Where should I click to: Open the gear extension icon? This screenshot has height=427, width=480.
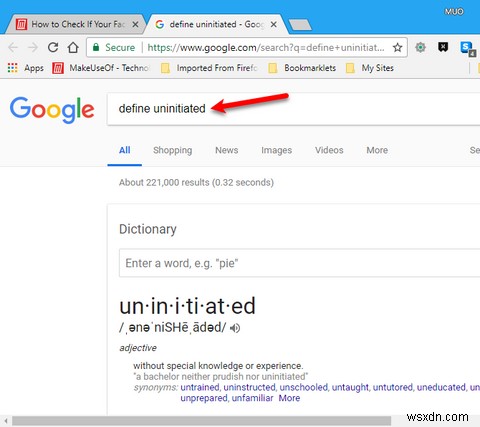(420, 47)
